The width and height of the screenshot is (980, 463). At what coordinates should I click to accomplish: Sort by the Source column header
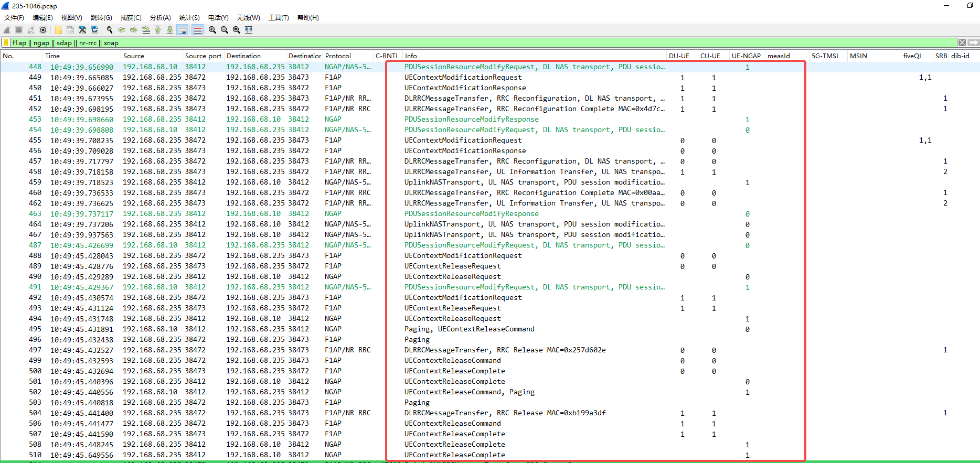click(x=151, y=56)
